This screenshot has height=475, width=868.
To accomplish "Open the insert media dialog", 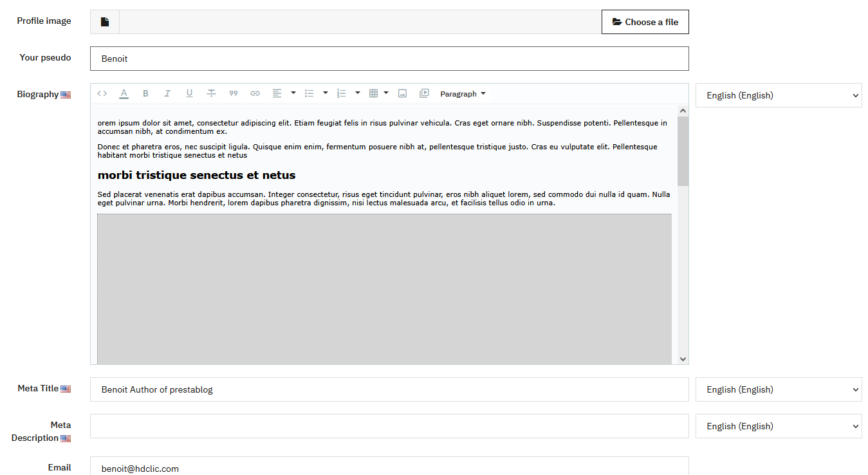I will tap(424, 93).
